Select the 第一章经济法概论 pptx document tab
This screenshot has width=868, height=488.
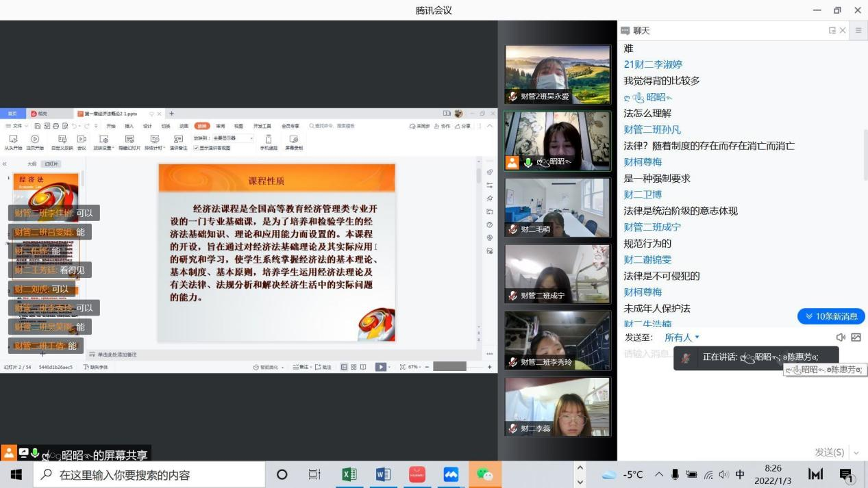coord(116,114)
